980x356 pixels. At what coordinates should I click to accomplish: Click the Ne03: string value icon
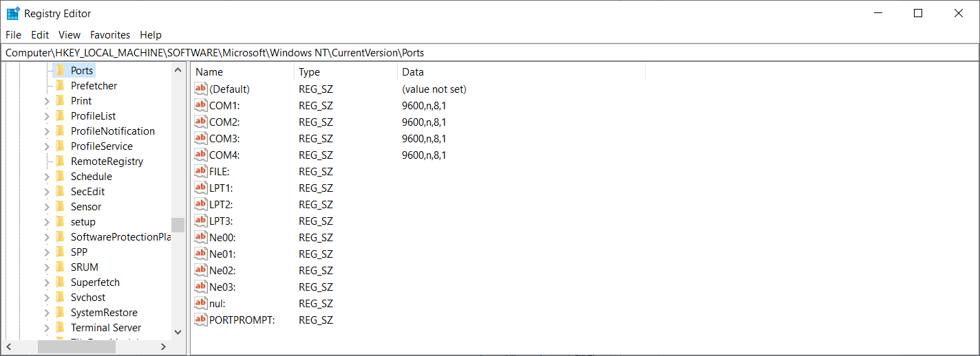(201, 287)
